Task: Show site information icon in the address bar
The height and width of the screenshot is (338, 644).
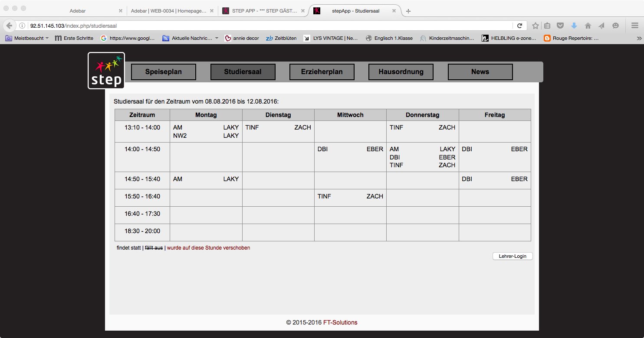Action: [23, 26]
